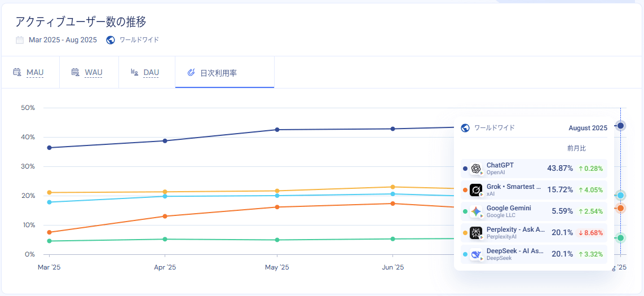Click the globe icon in the tooltip
The image size is (644, 296).
[x=465, y=128]
